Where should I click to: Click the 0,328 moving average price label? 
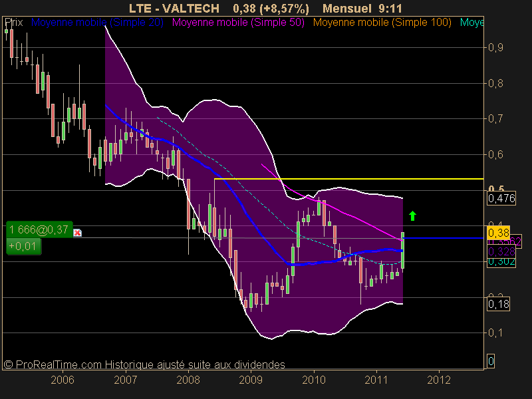pos(501,251)
